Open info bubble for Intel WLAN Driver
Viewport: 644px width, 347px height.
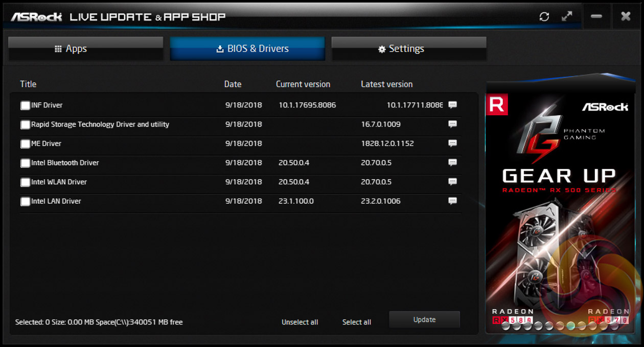pyautogui.click(x=452, y=182)
